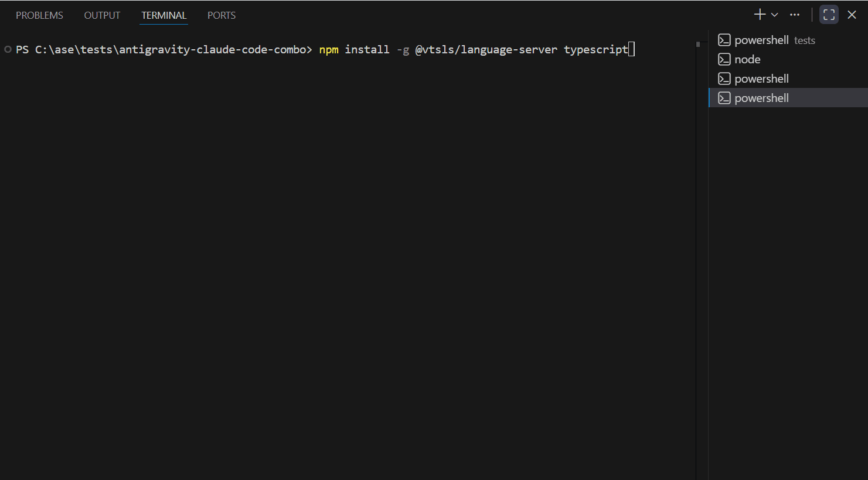The height and width of the screenshot is (480, 868).
Task: Place cursor after "typescript" in terminal
Action: [631, 49]
